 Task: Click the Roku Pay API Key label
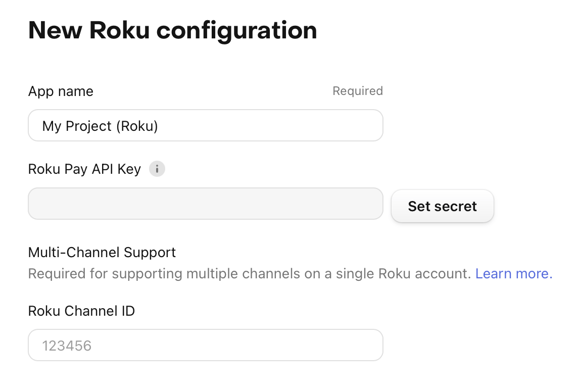84,169
